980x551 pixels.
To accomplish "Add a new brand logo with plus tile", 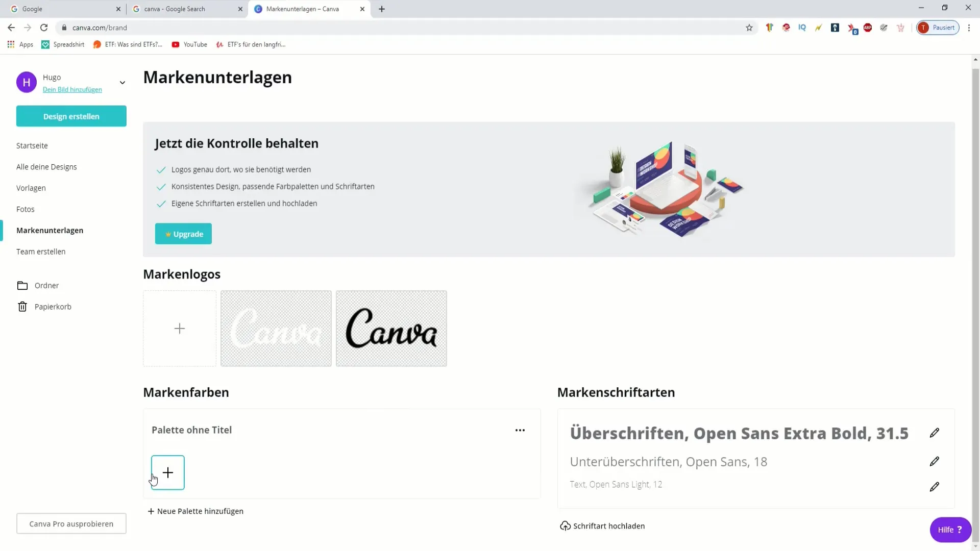I will pos(180,329).
